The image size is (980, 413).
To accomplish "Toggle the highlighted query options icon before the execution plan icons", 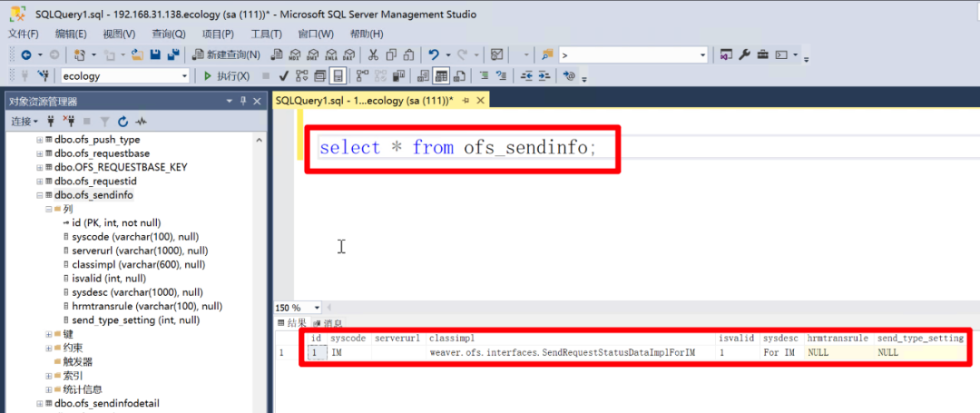I will [338, 75].
